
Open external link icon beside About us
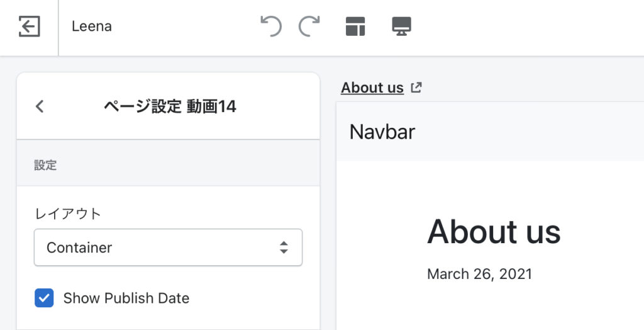click(x=416, y=88)
